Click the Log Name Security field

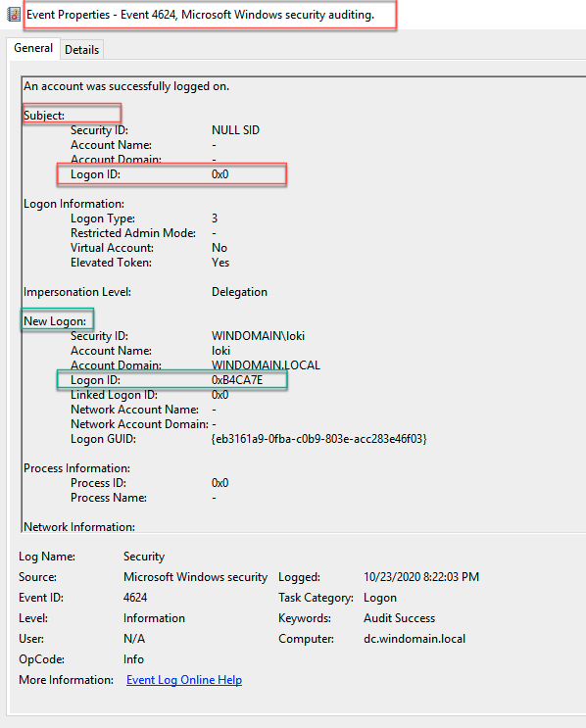click(144, 557)
